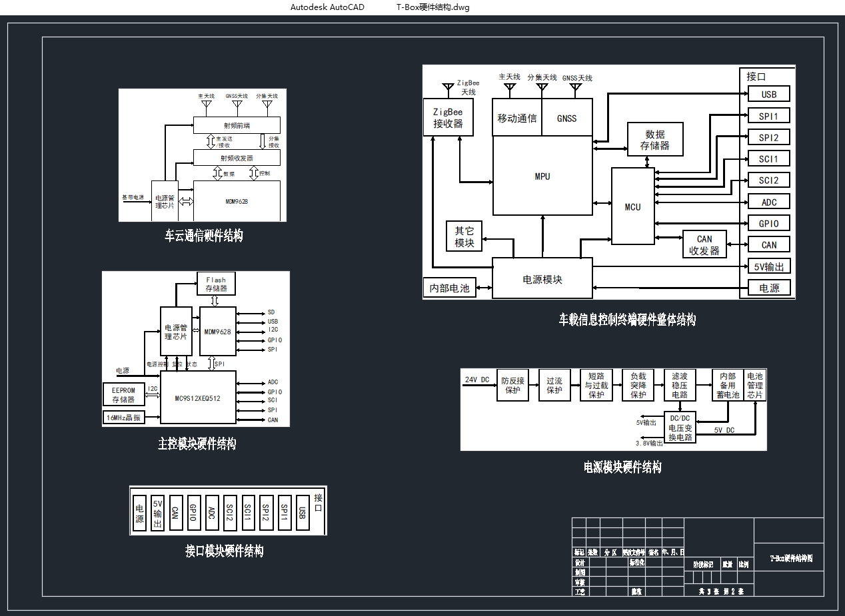
Task: Click the 内部电池 block
Action: click(449, 288)
